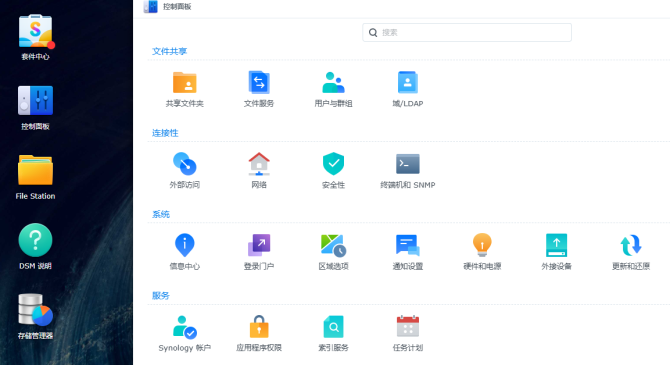The height and width of the screenshot is (365, 670).
Task: Launch File Station from desktop
Action: [x=35, y=170]
